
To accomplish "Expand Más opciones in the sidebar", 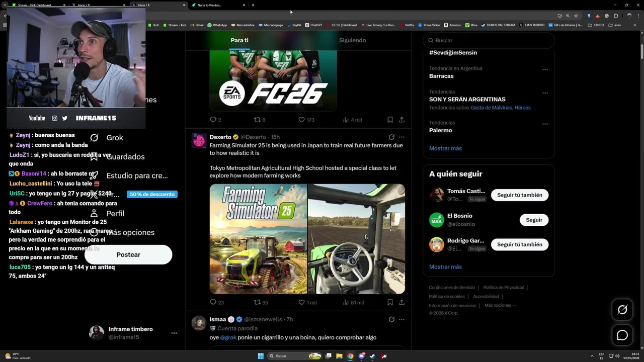I will tap(122, 233).
